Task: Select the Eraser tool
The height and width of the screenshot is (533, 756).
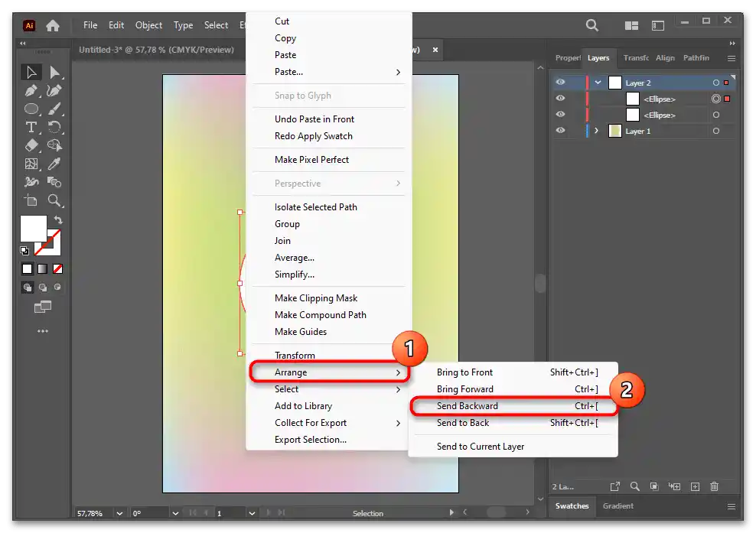Action: [x=31, y=145]
